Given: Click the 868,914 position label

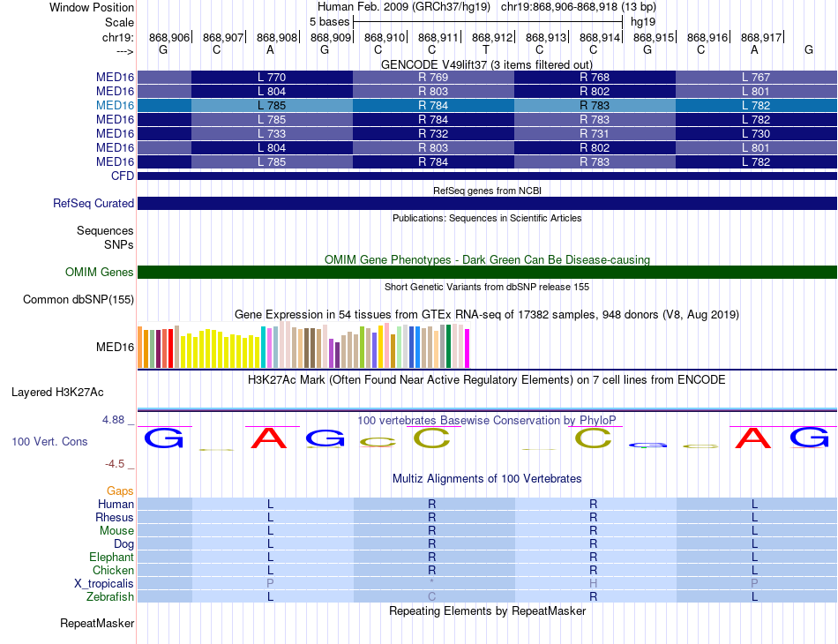Looking at the screenshot, I should point(600,37).
